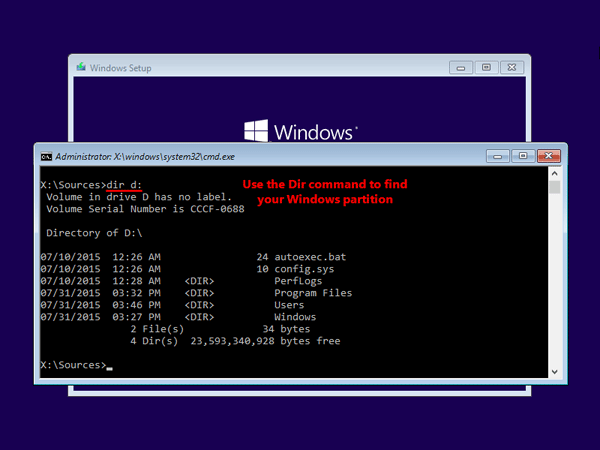The height and width of the screenshot is (450, 600).
Task: Click the Windows Setup title bar icon
Action: 81,68
